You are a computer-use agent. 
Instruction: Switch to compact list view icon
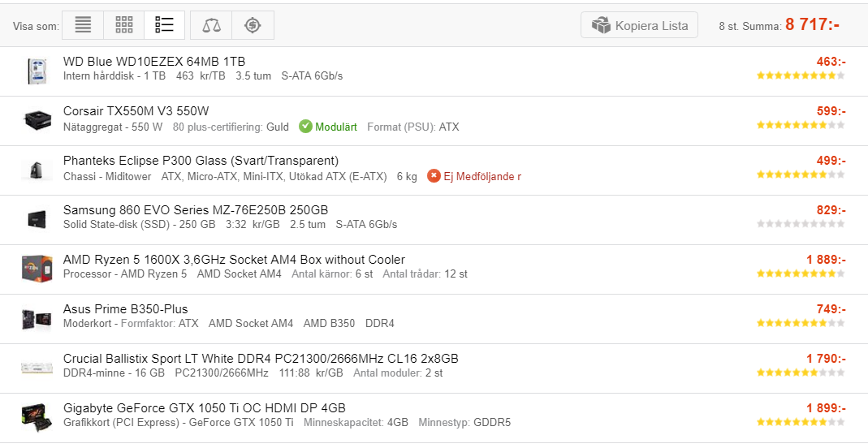pyautogui.click(x=83, y=25)
